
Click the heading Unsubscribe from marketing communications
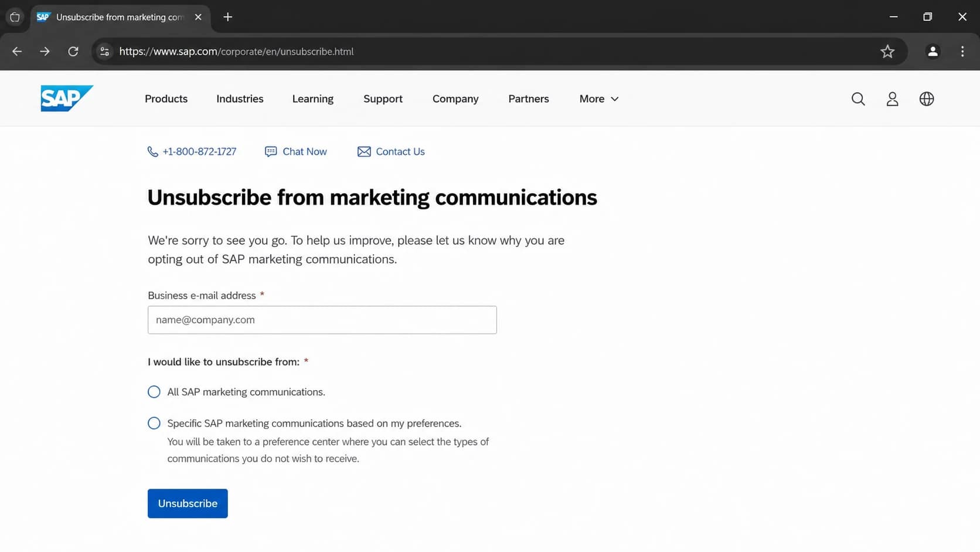tap(372, 198)
